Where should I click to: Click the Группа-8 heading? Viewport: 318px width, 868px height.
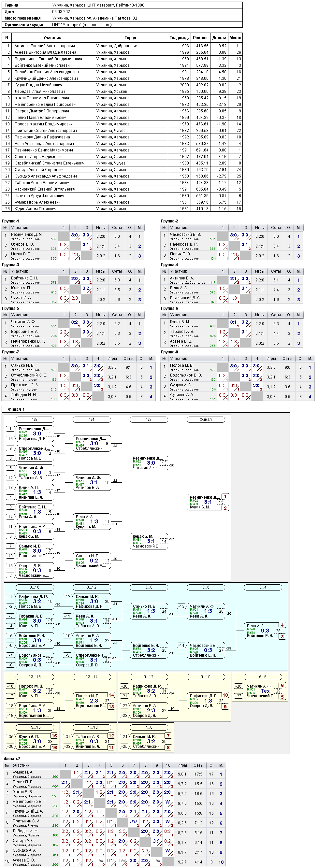(x=170, y=352)
